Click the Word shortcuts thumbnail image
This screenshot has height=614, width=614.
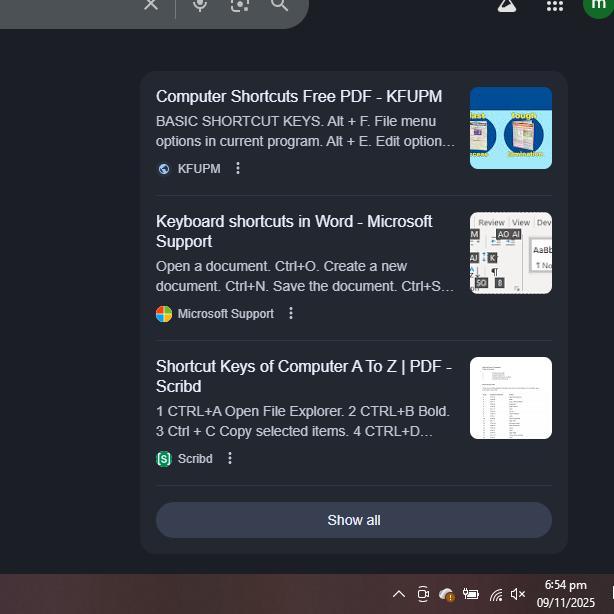pos(511,253)
